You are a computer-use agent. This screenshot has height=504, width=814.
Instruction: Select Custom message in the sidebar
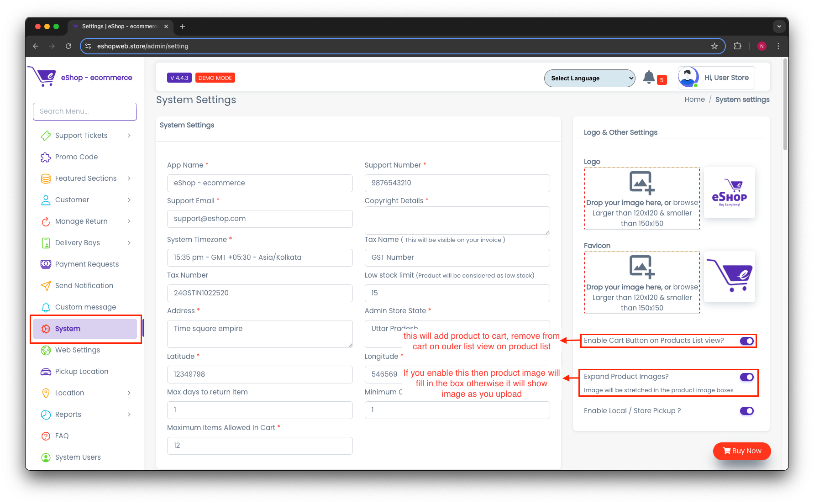click(85, 307)
